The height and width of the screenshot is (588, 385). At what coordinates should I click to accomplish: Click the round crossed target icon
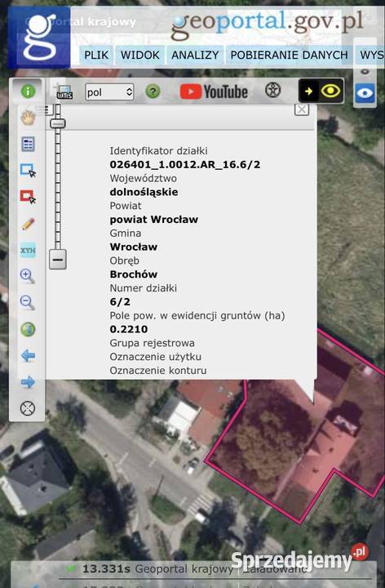[28, 408]
